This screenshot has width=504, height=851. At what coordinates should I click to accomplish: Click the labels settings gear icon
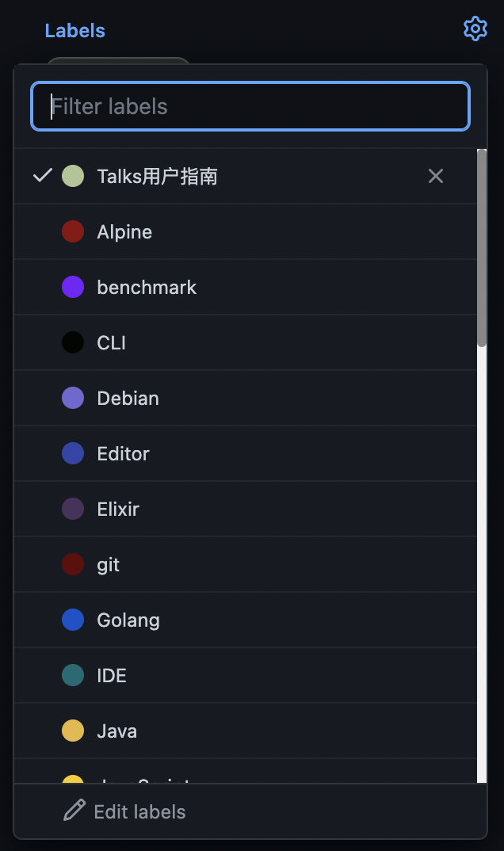coord(475,29)
